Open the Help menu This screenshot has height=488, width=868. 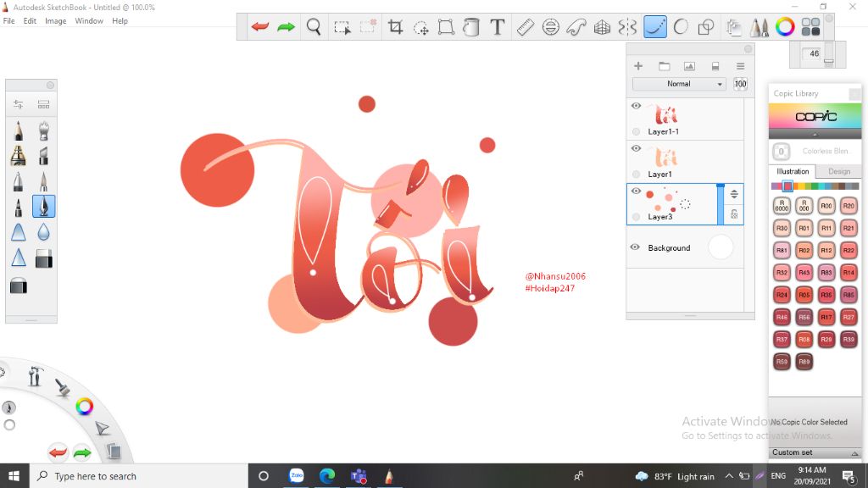120,21
